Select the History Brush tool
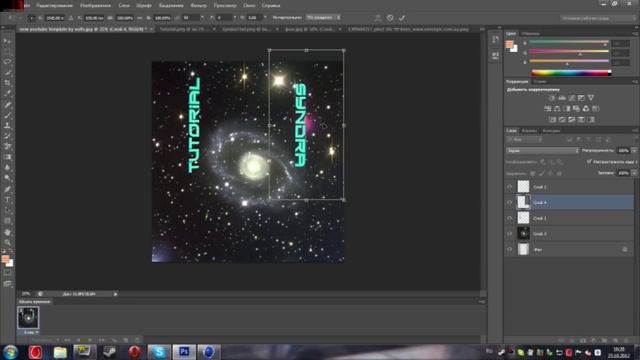The height and width of the screenshot is (360, 640). coord(7,136)
